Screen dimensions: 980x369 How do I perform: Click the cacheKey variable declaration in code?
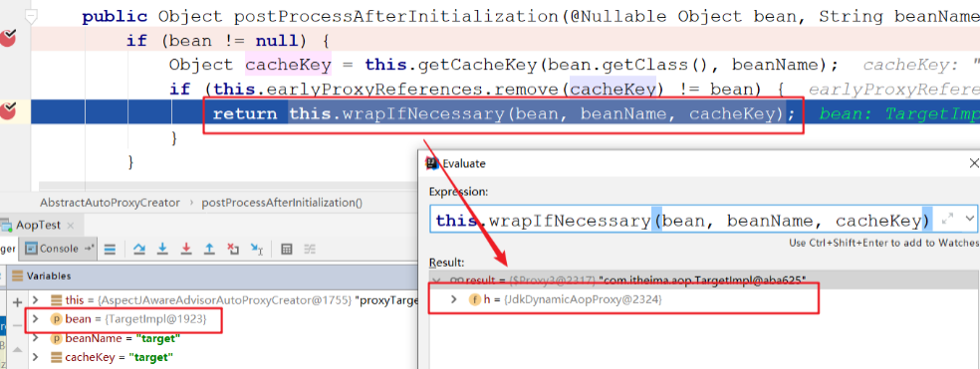tap(288, 65)
